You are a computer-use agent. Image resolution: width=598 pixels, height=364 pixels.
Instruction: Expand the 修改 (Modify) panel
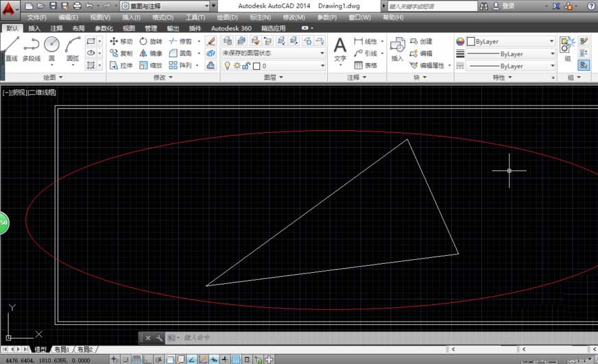click(163, 77)
